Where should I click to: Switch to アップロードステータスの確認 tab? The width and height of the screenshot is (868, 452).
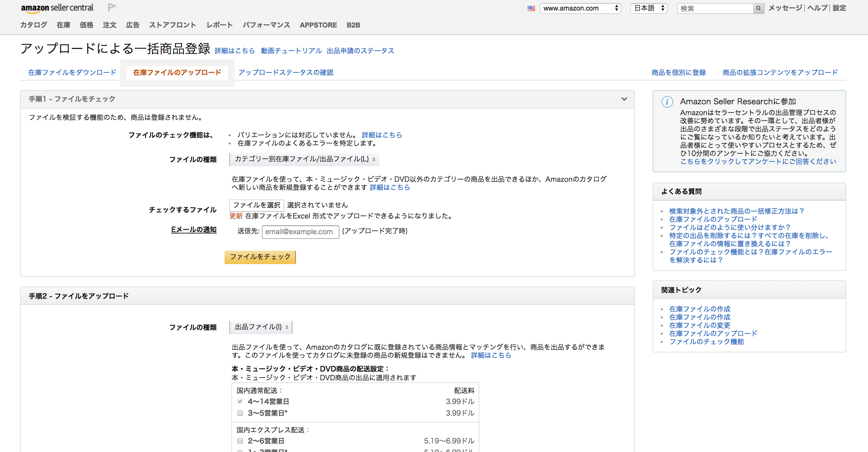click(286, 72)
